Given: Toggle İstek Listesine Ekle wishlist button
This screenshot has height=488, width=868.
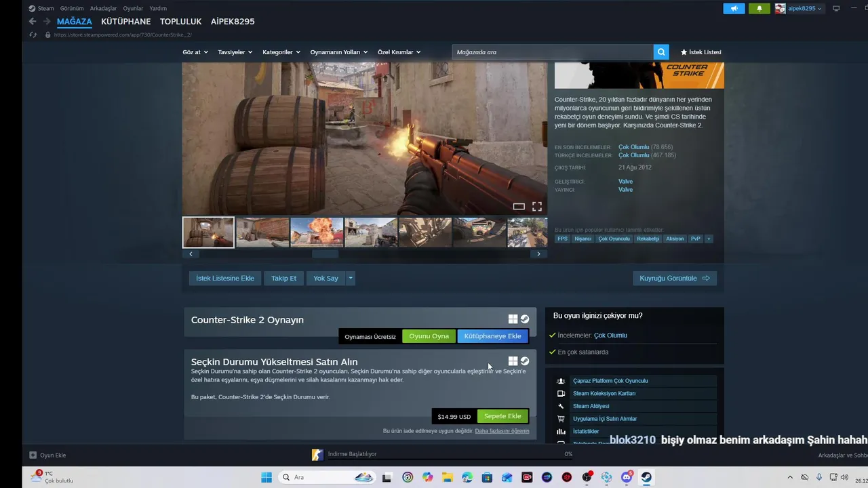Looking at the screenshot, I should point(225,278).
